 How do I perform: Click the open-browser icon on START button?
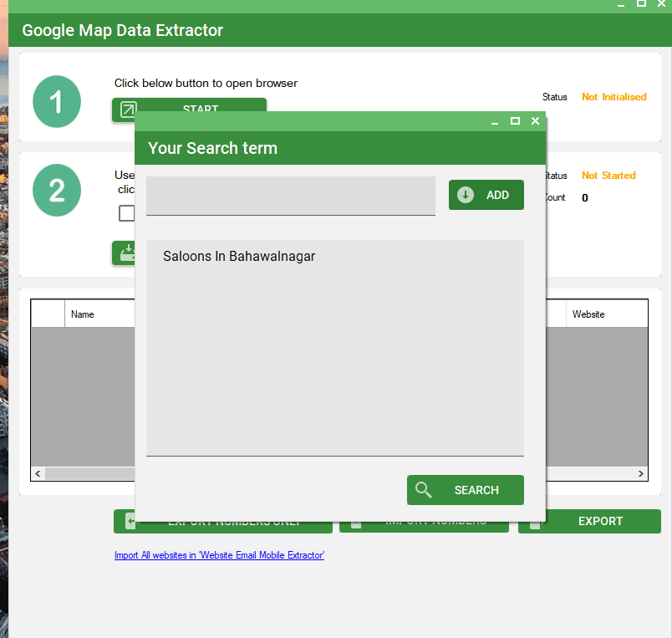pos(128,108)
